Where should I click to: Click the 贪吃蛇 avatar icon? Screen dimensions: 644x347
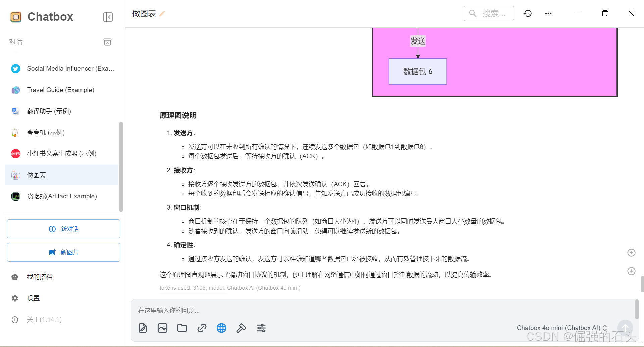tap(16, 196)
